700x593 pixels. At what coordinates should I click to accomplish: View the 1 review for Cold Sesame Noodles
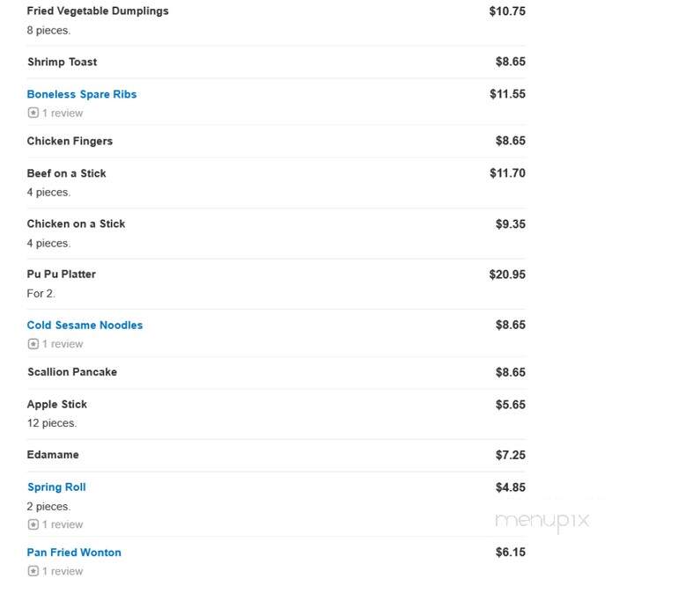(63, 344)
